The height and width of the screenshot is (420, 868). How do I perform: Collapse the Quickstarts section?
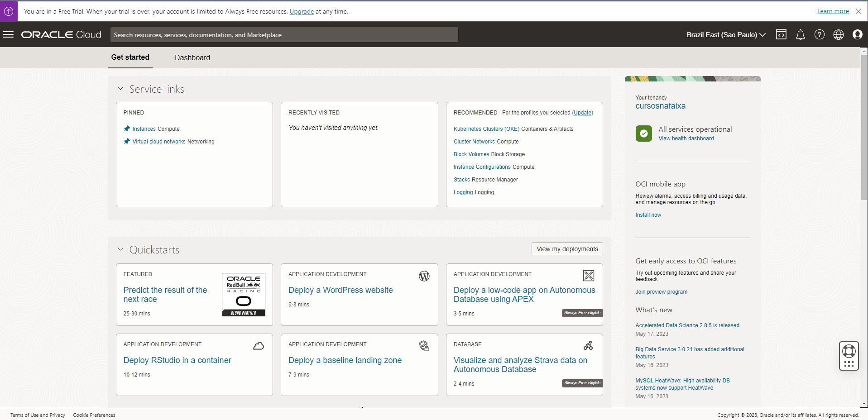coord(120,249)
